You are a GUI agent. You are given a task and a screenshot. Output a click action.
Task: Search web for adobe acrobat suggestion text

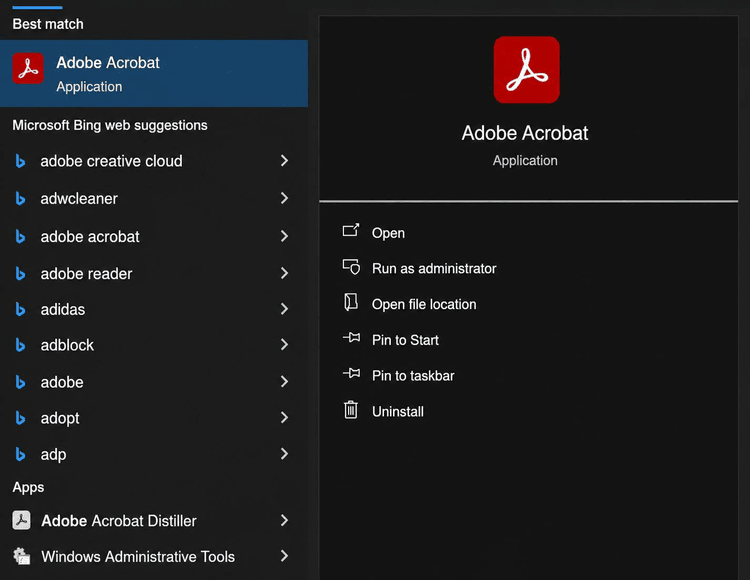(90, 237)
